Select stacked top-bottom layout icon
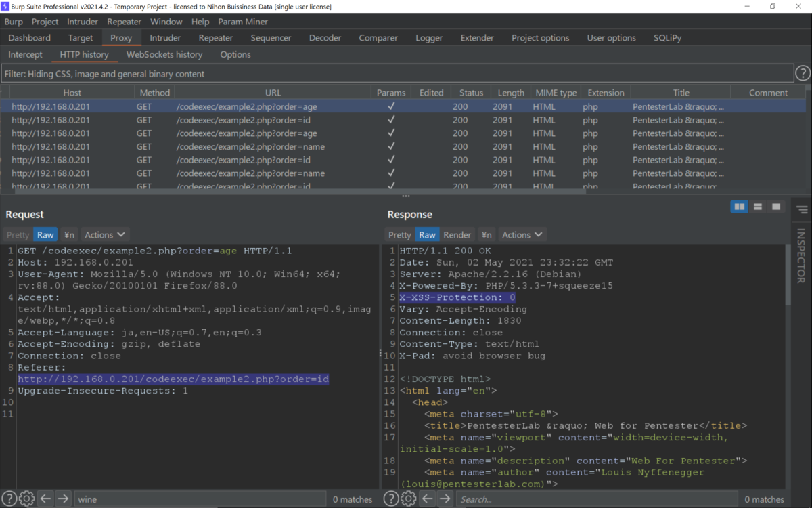 pos(758,207)
